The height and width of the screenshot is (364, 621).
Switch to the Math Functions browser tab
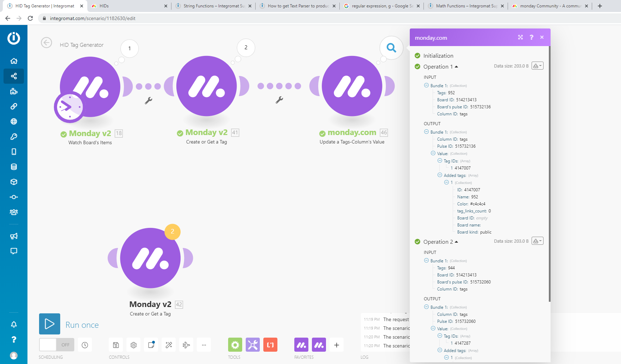click(466, 6)
